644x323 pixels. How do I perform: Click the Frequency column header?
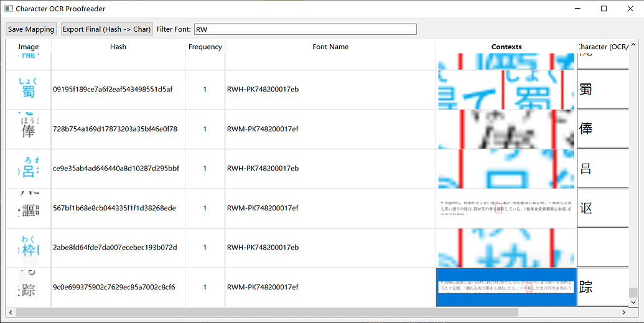click(205, 47)
